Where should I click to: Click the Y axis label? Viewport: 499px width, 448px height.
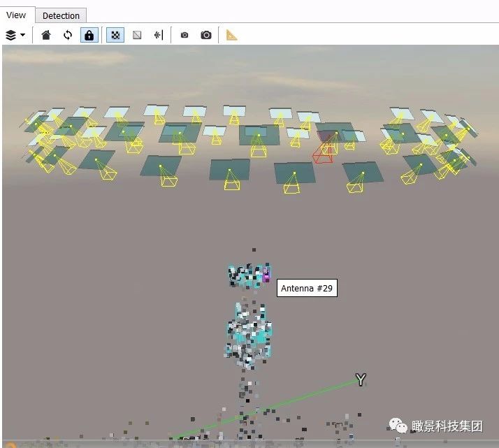[x=361, y=380]
